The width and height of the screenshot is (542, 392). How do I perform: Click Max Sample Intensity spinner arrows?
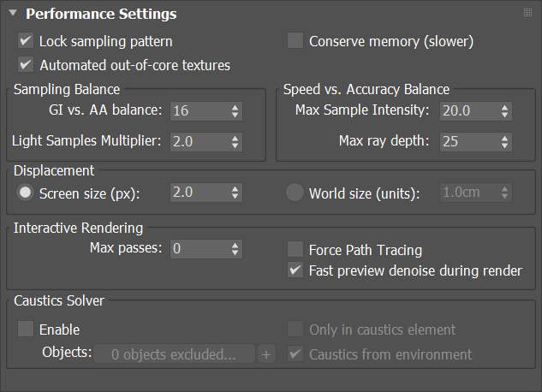point(504,111)
